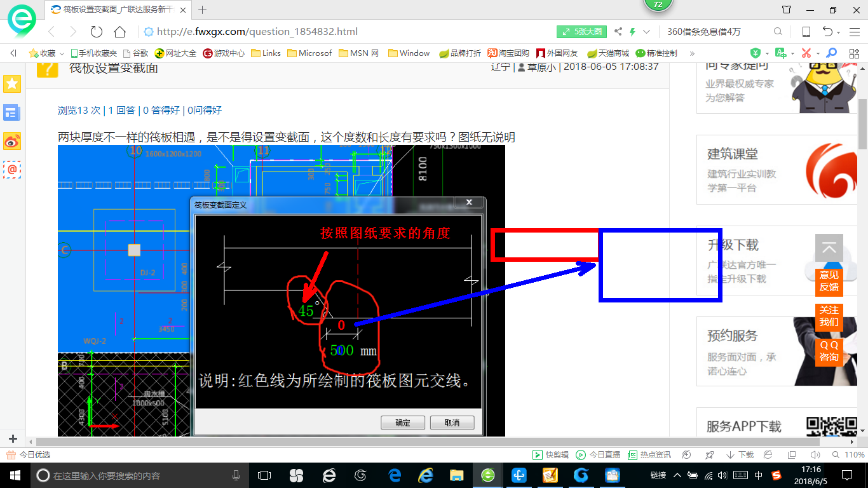Open the 淘宝团购 bookmark

point(508,53)
